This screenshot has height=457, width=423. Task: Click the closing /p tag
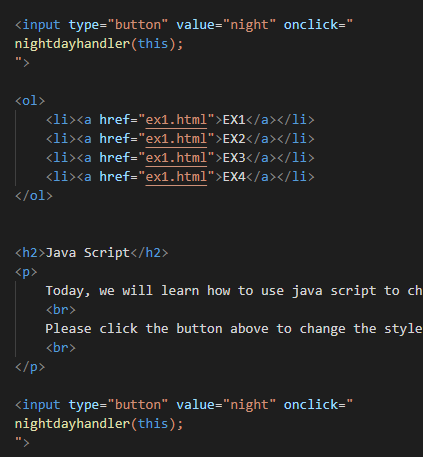coord(30,367)
